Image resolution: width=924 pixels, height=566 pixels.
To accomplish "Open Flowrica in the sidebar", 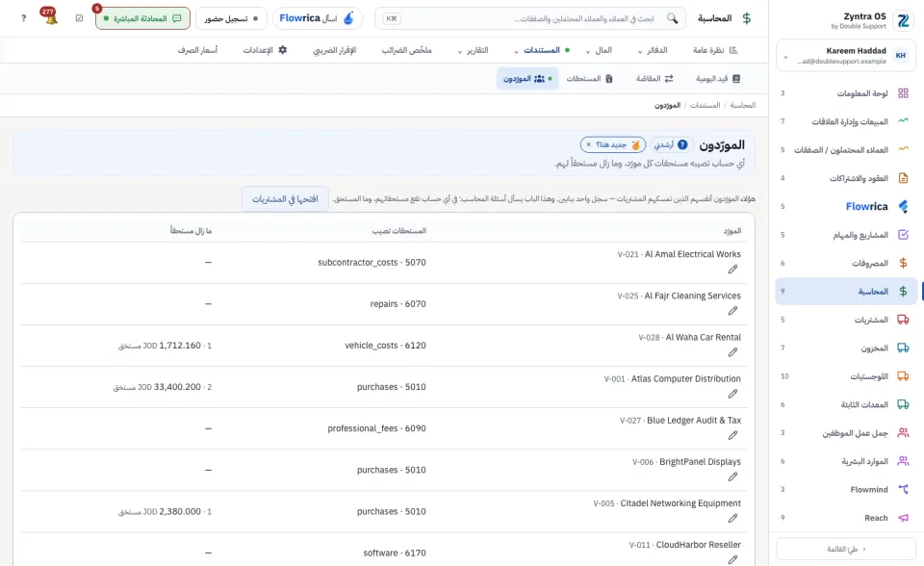I will 846,206.
